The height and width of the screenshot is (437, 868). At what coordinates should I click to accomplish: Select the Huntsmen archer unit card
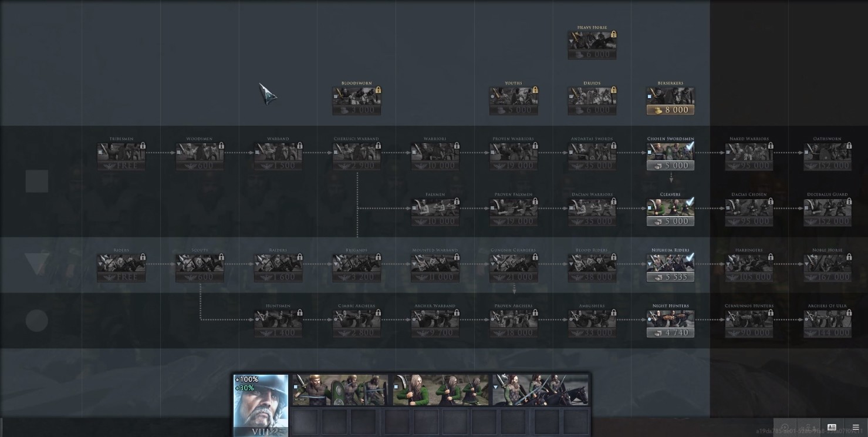[278, 324]
